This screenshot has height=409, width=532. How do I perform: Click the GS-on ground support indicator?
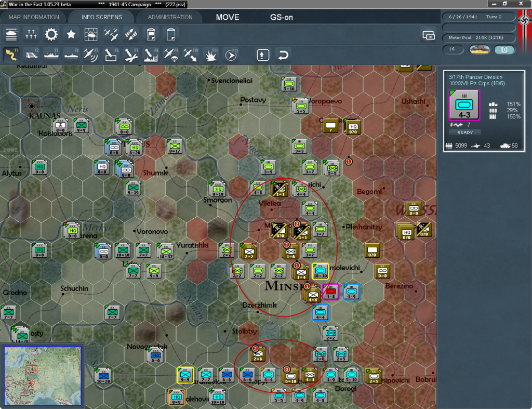(281, 17)
